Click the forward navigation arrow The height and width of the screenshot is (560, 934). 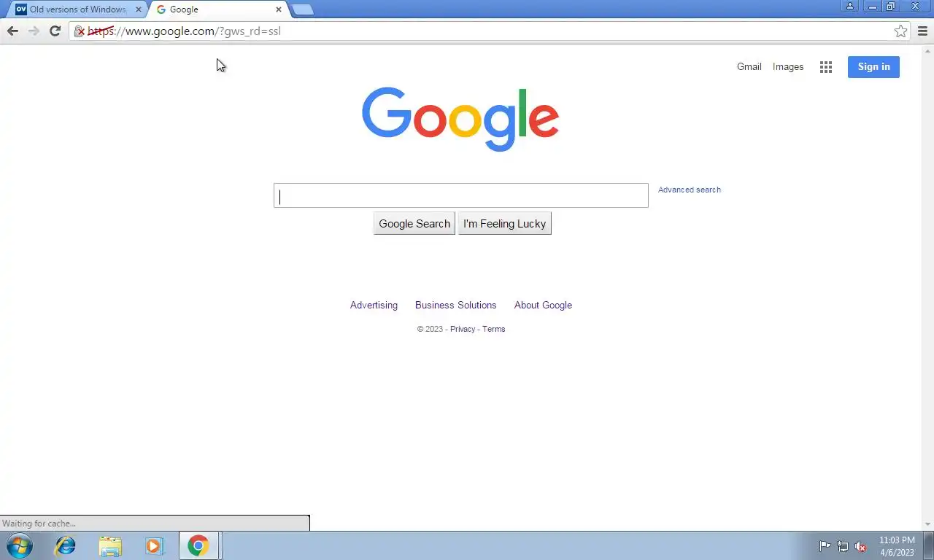pos(34,31)
